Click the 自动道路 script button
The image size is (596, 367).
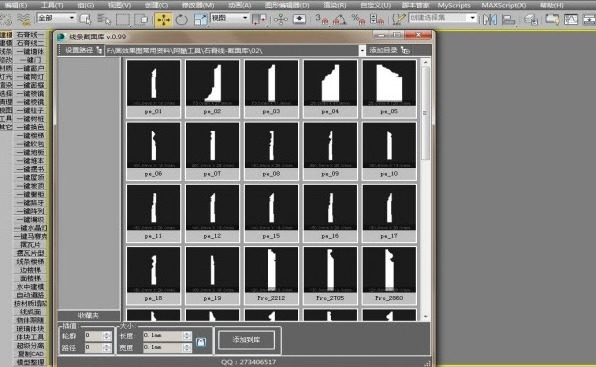tap(30, 295)
